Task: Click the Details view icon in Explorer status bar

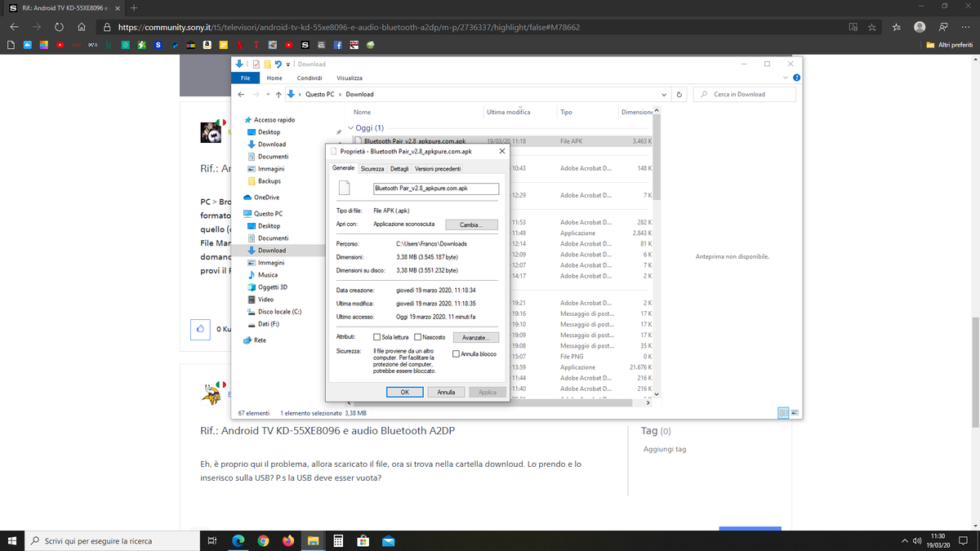Action: pyautogui.click(x=782, y=413)
